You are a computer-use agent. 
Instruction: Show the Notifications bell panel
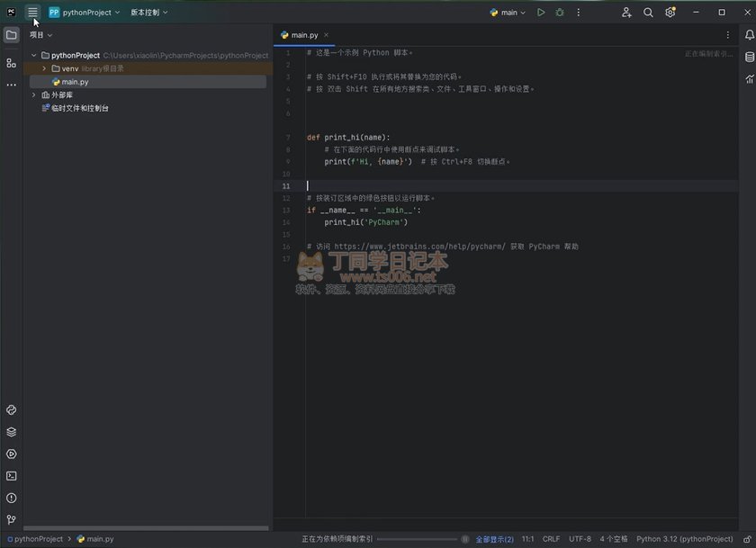click(750, 35)
